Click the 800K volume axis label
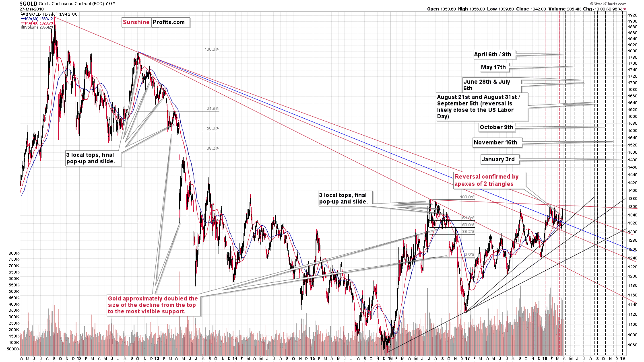The width and height of the screenshot is (644, 362). coord(14,253)
